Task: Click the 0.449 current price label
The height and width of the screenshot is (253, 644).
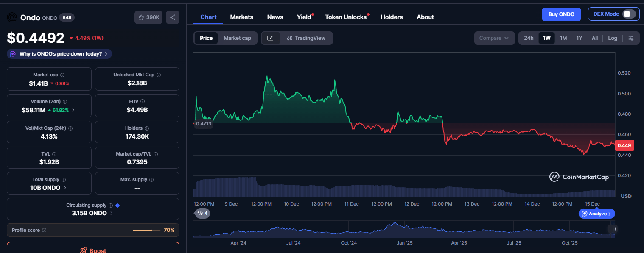Action: (x=624, y=145)
